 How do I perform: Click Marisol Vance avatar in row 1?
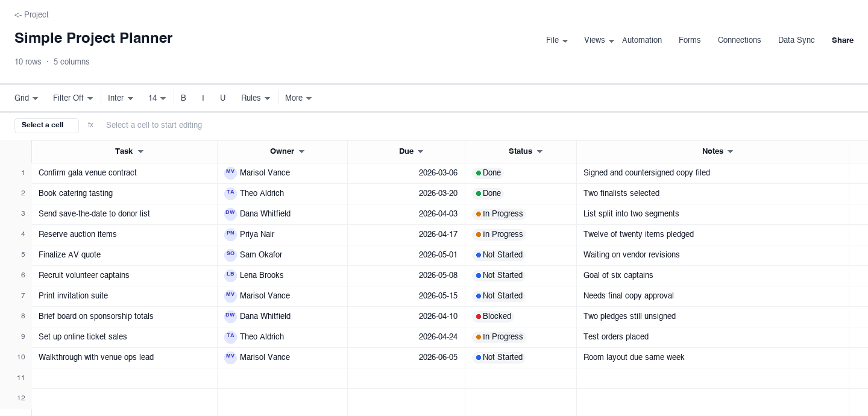(x=230, y=172)
